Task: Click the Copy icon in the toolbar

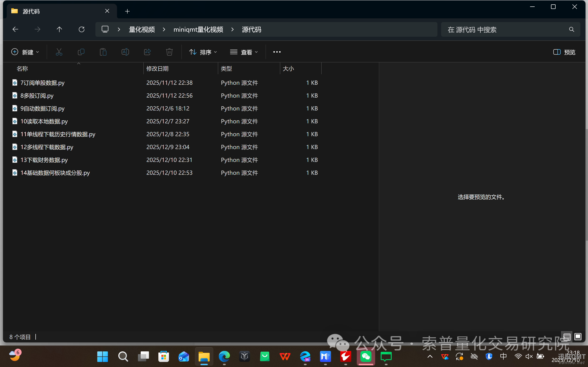Action: point(81,52)
